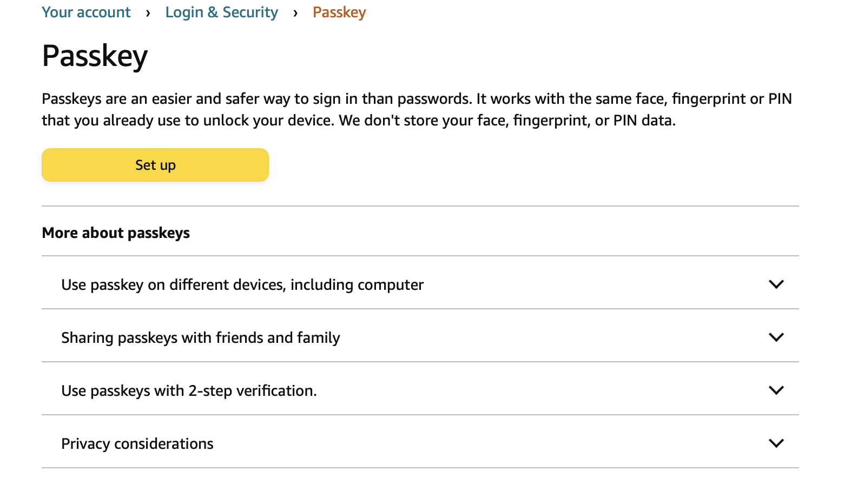The height and width of the screenshot is (504, 844).
Task: Click the yellow Set up button
Action: pos(155,165)
